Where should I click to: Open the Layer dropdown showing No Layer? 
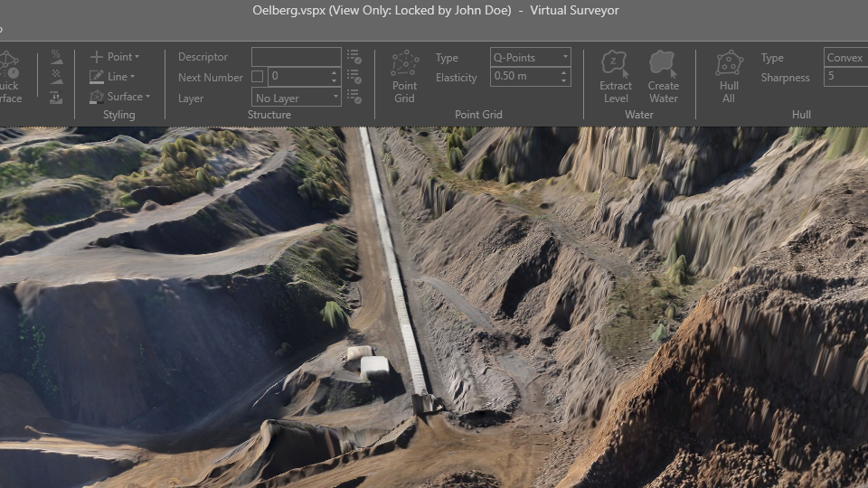point(296,98)
